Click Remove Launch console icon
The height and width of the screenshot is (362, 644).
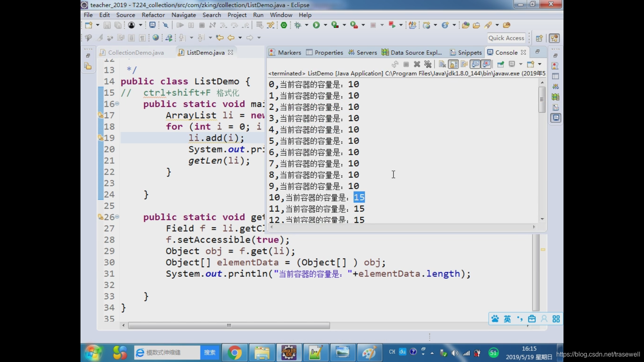click(417, 64)
